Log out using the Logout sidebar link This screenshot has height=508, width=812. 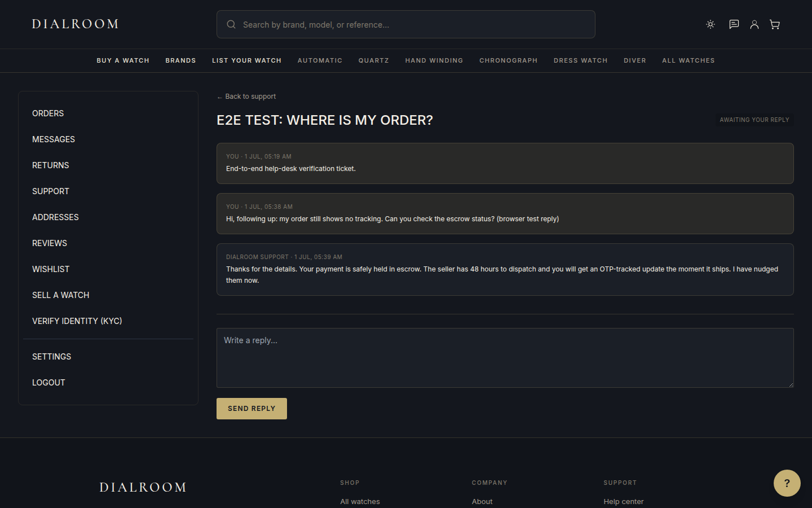tap(108, 383)
